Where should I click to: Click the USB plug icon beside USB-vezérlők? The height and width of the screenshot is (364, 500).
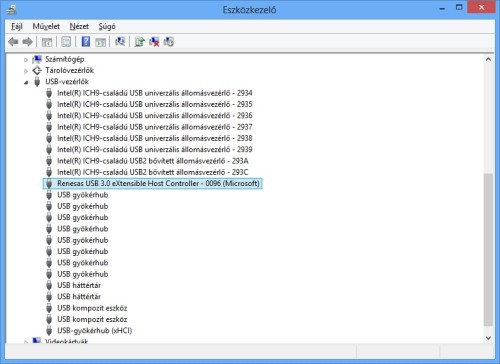click(37, 82)
